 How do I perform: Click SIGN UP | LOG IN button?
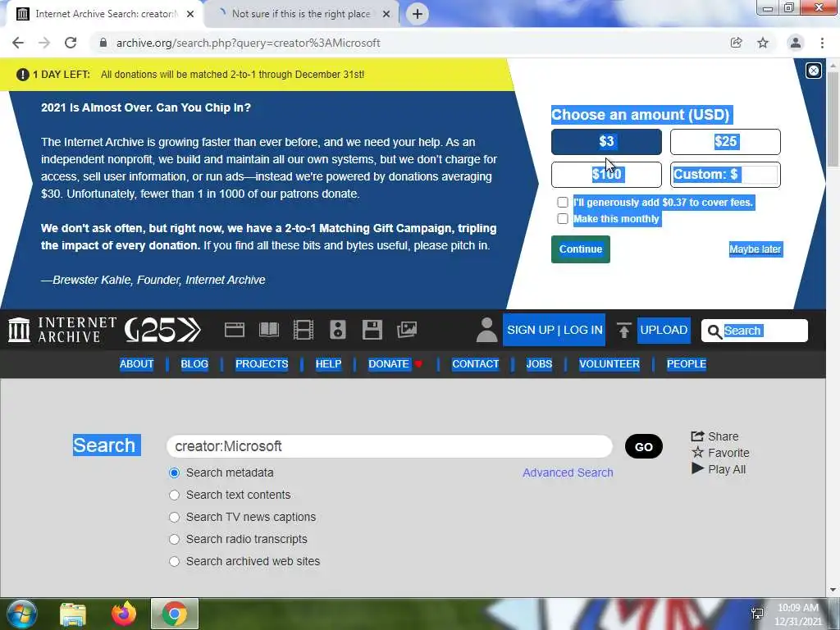click(555, 330)
